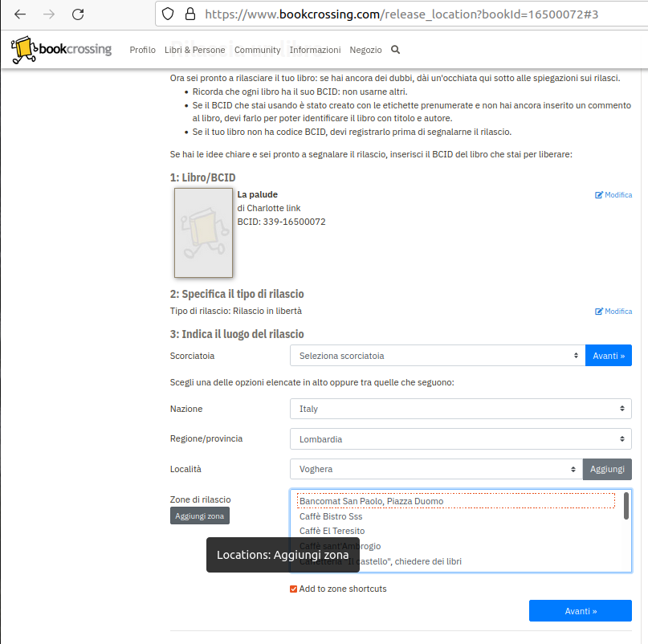Open the Seleziona scorciatoia dropdown
648x644 pixels.
(437, 356)
